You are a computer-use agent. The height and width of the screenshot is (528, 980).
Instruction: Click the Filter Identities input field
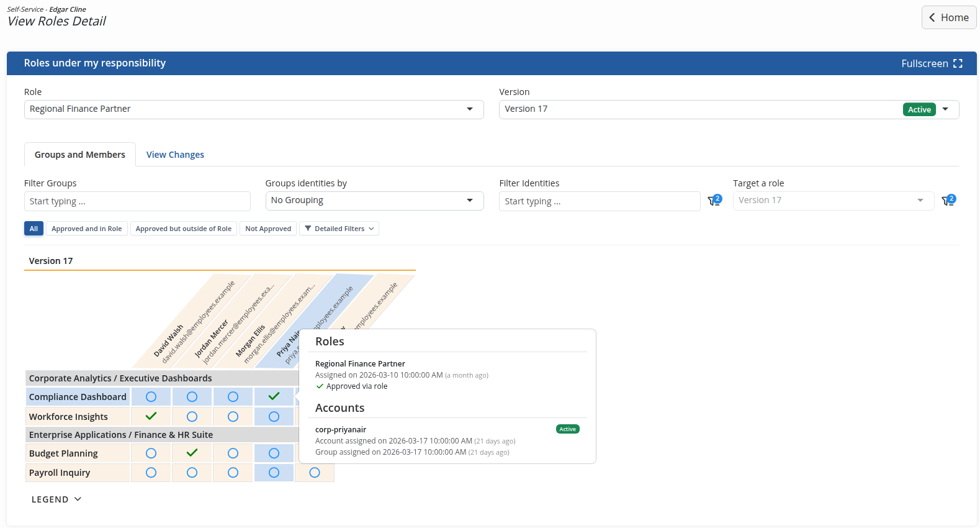coord(600,201)
